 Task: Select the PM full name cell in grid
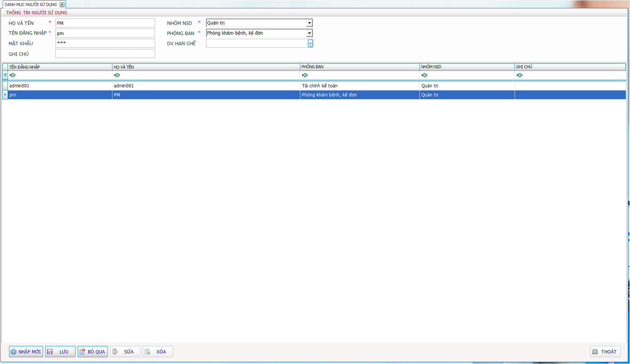(x=206, y=95)
